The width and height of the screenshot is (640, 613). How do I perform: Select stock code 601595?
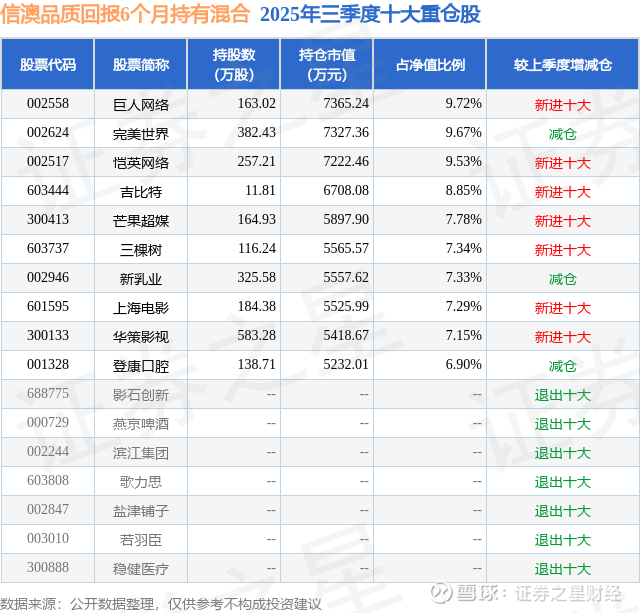point(48,306)
